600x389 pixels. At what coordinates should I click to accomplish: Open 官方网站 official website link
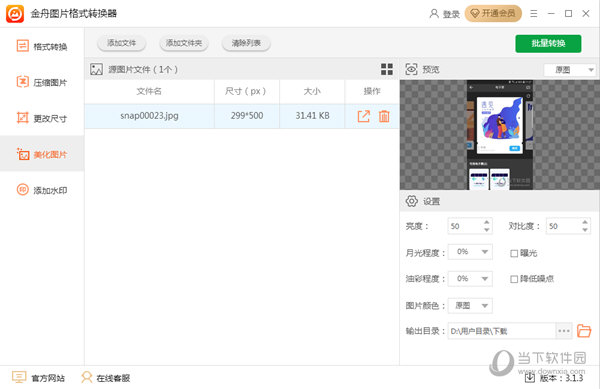click(x=38, y=378)
